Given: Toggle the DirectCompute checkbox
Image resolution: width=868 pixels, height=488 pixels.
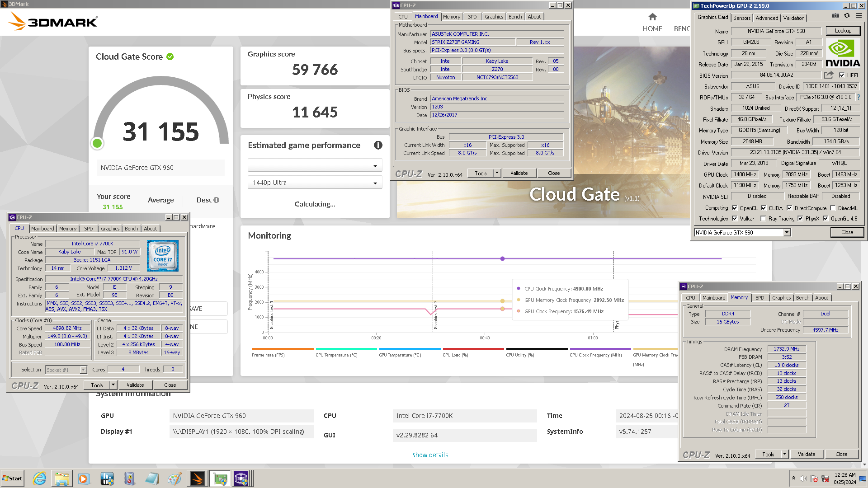Looking at the screenshot, I should [x=789, y=208].
